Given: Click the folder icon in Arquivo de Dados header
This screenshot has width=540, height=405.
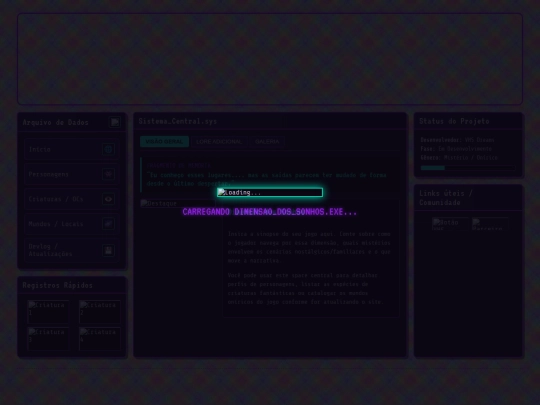Looking at the screenshot, I should click(115, 122).
